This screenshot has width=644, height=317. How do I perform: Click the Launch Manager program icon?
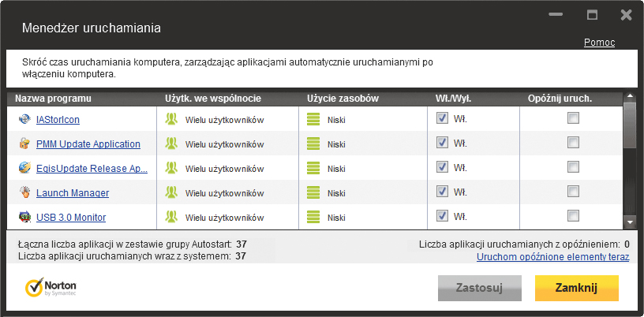(24, 193)
